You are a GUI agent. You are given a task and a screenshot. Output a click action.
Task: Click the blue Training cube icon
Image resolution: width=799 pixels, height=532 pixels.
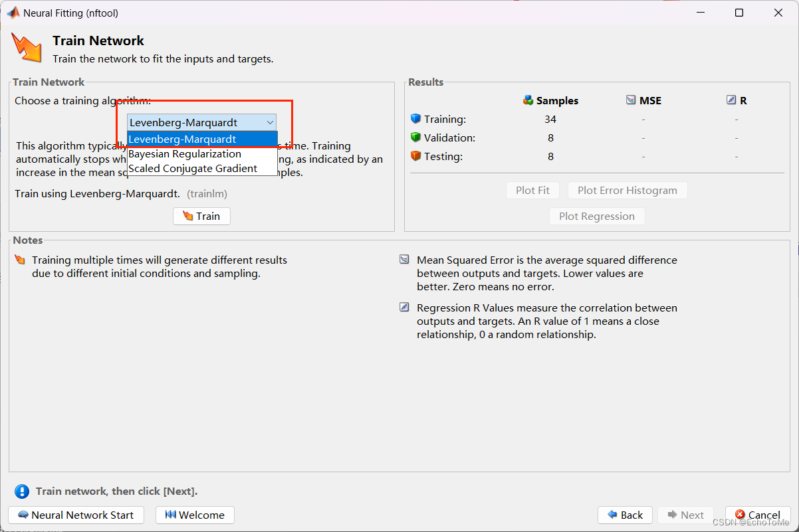(416, 120)
